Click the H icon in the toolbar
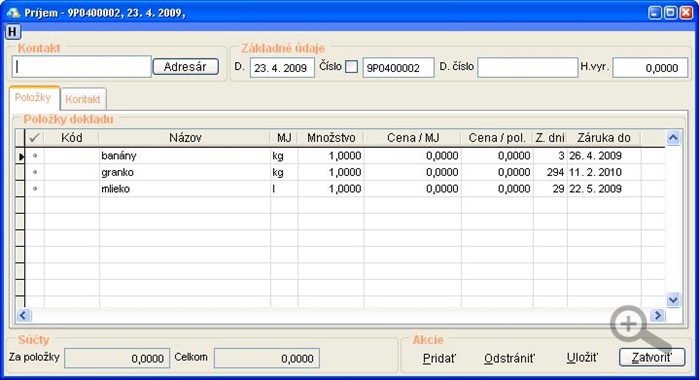 click(x=12, y=32)
